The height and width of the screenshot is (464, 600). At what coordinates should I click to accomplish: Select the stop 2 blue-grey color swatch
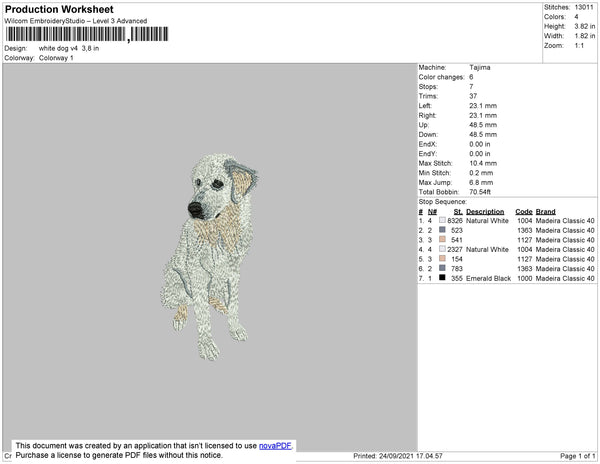pos(442,230)
